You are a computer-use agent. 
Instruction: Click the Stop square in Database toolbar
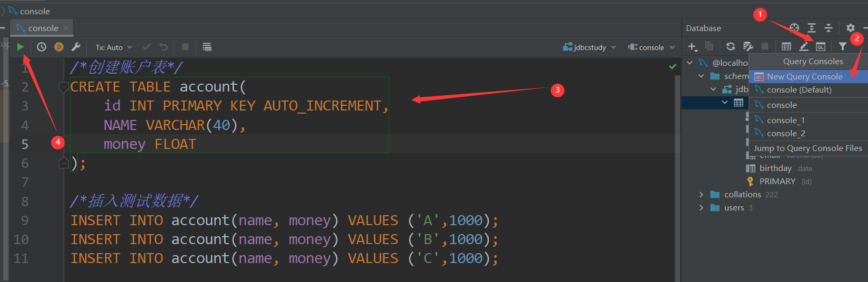click(765, 46)
